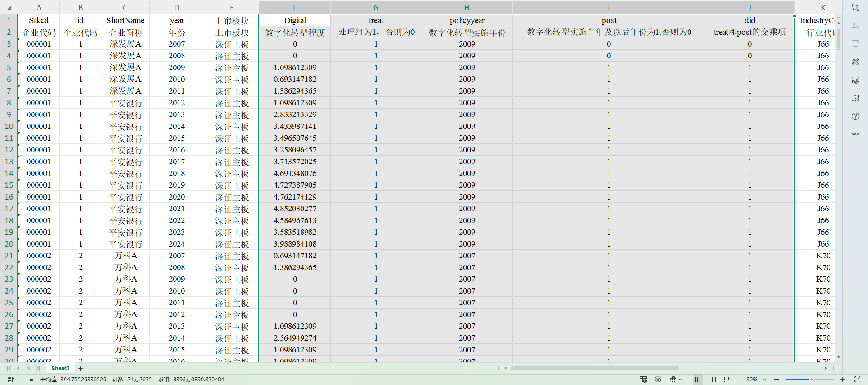Viewport: 868px width, 385px height.
Task: Open the style brush tool in sidebar
Action: pos(855,62)
